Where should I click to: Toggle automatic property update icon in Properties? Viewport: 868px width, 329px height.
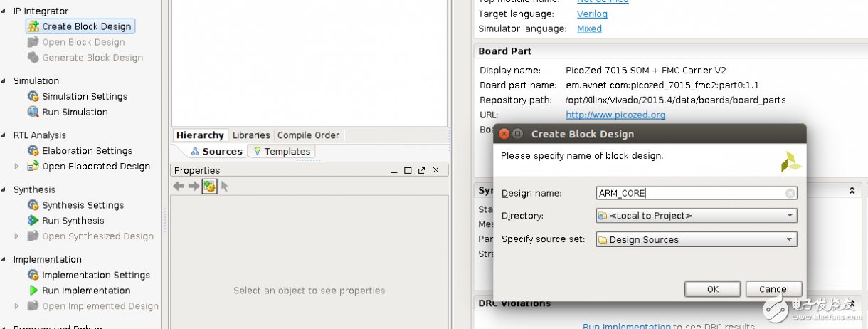tap(209, 187)
